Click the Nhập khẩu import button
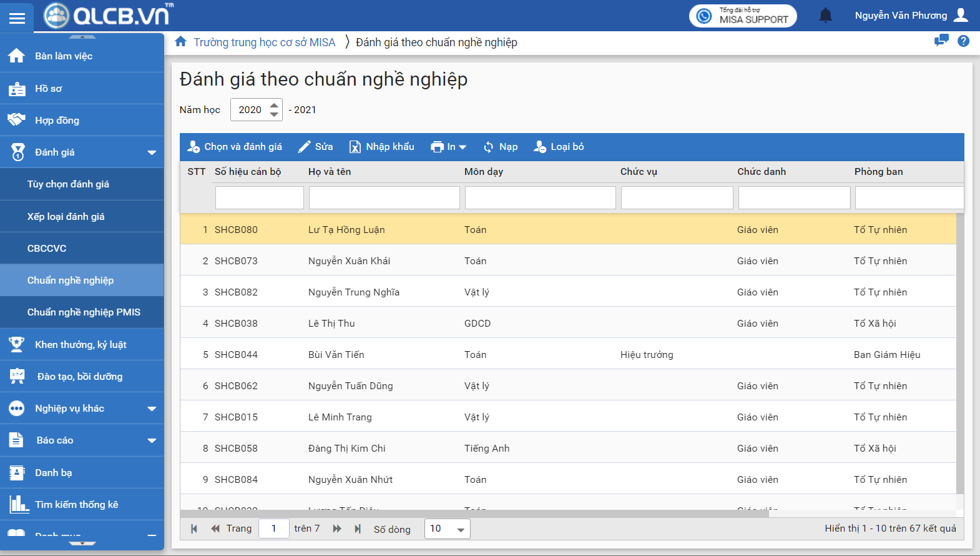Viewport: 980px width, 556px height. (381, 147)
